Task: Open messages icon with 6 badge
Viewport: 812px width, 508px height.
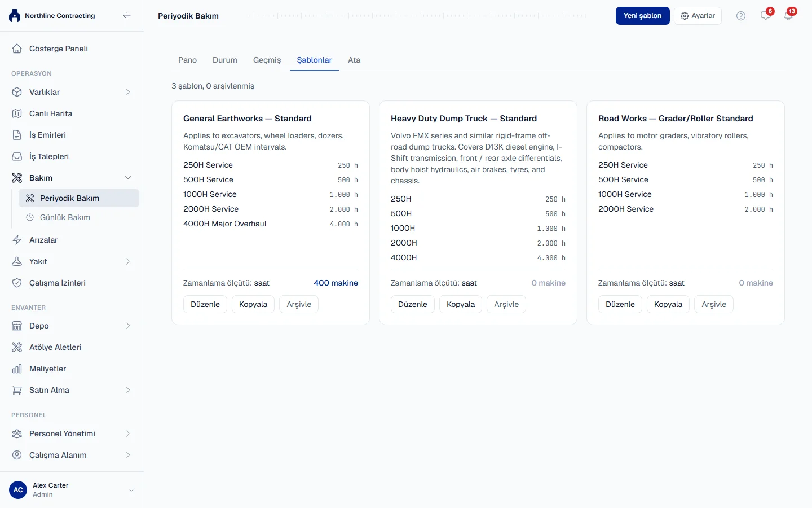Action: pos(766,16)
